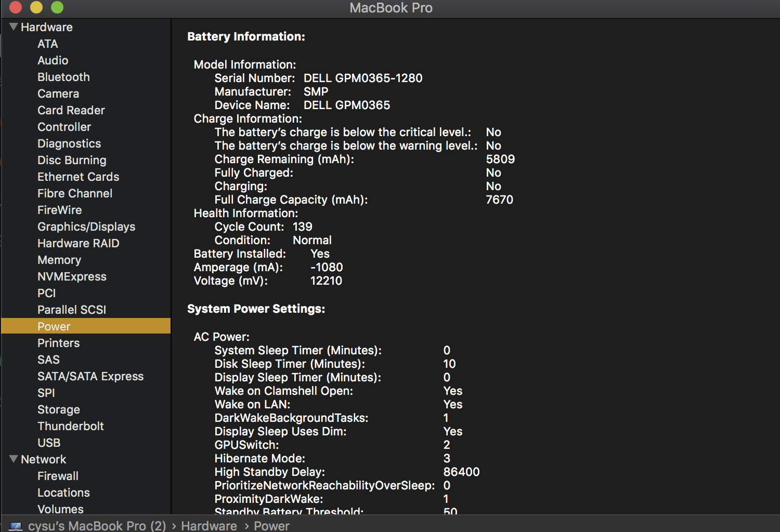Collapse the Network section triangle
This screenshot has height=532, width=780.
14,459
